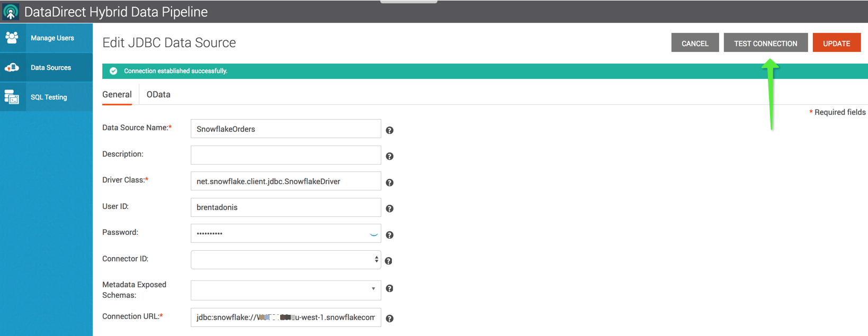This screenshot has height=336, width=868.
Task: Switch to the OData tab
Action: point(158,95)
